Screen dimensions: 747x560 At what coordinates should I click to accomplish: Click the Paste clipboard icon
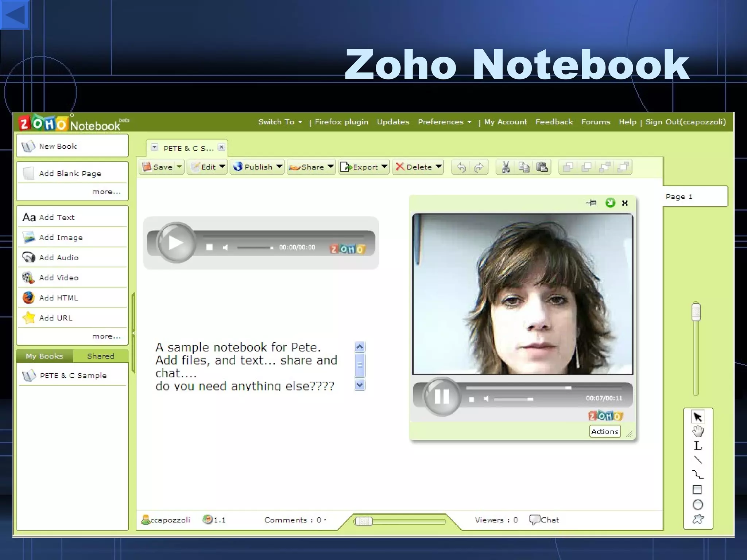542,167
